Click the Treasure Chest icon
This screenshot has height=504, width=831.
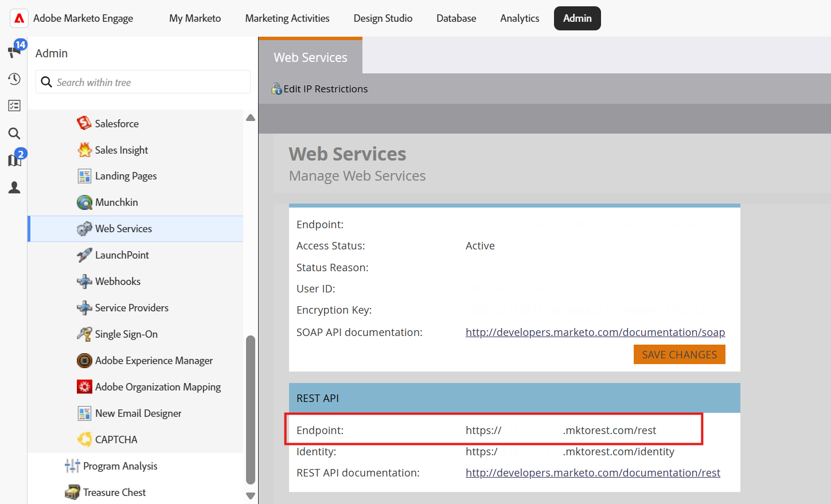pyautogui.click(x=72, y=493)
